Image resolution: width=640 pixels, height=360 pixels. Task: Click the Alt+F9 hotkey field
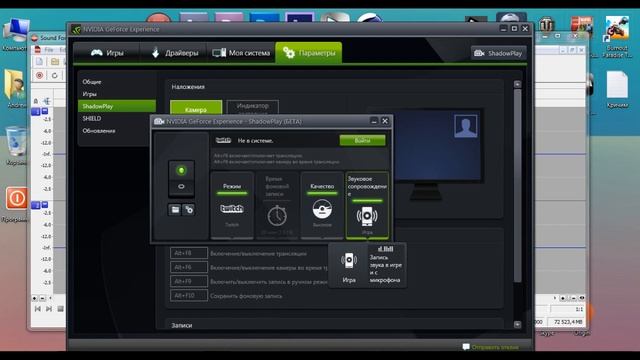(x=189, y=281)
